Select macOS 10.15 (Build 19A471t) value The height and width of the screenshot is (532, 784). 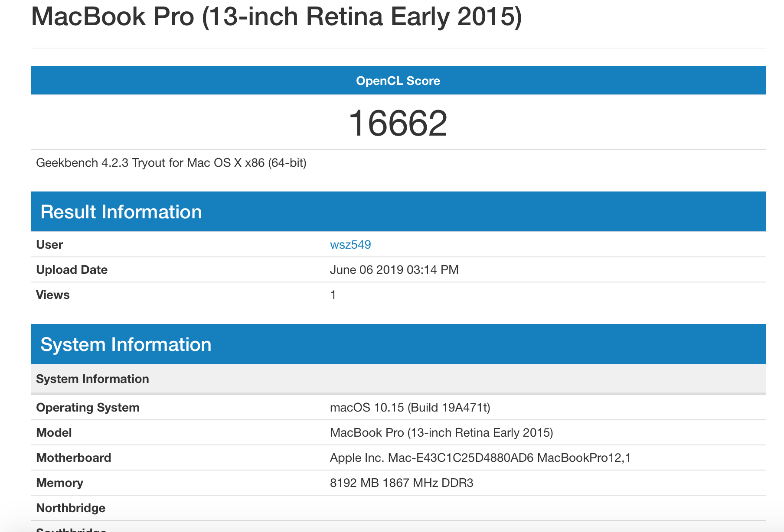[410, 408]
